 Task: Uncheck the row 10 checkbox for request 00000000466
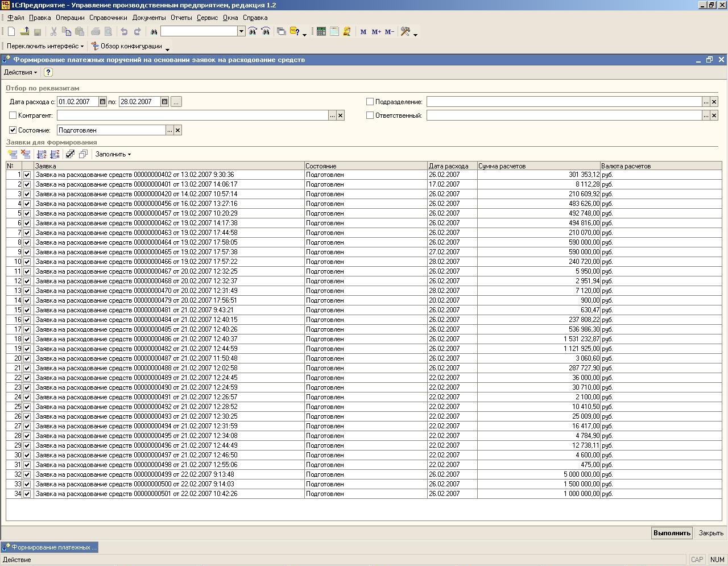27,262
